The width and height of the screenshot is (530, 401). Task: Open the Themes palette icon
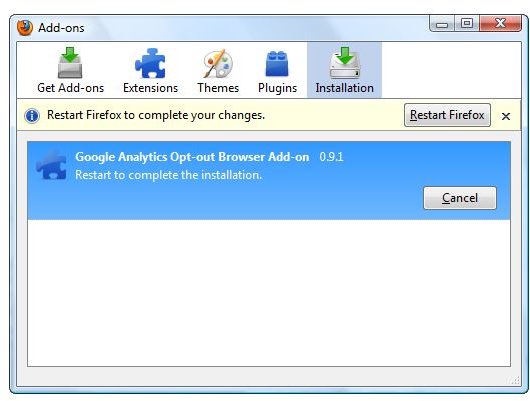point(218,64)
